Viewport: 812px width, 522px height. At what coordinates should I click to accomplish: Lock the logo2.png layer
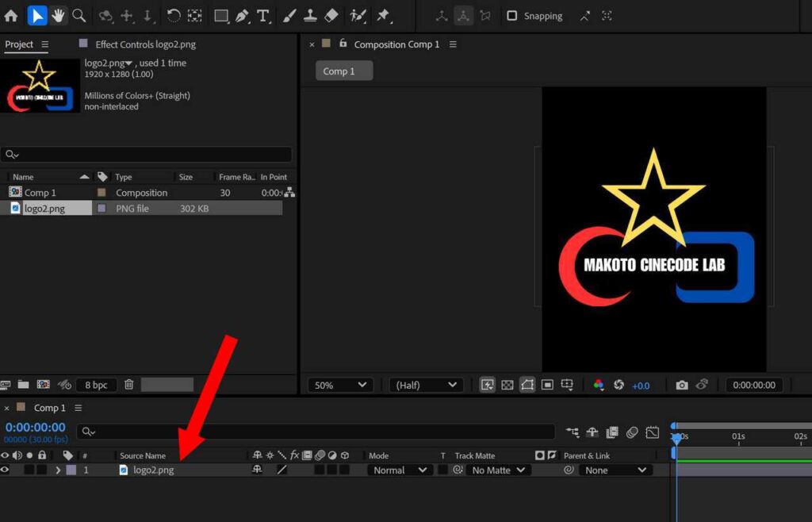42,470
